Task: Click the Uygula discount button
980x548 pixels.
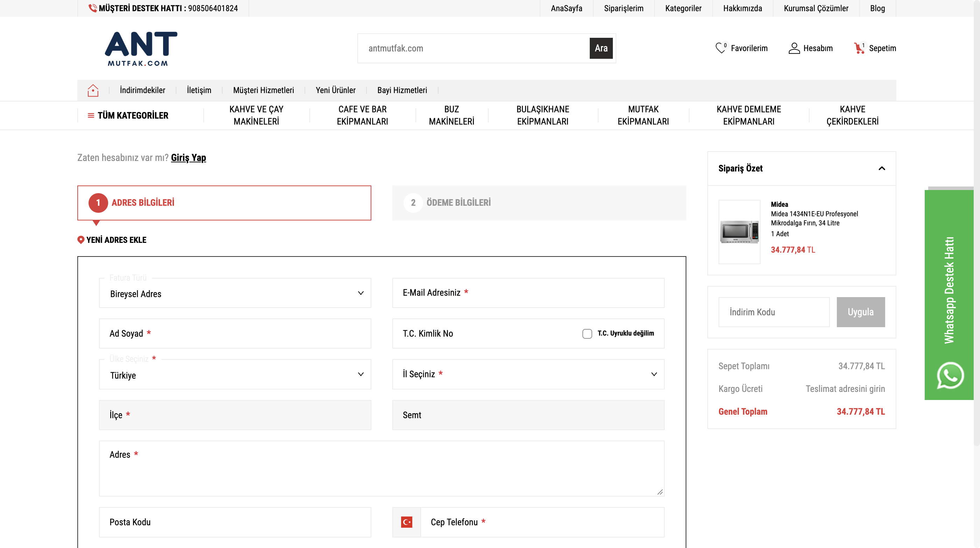Action: point(861,312)
